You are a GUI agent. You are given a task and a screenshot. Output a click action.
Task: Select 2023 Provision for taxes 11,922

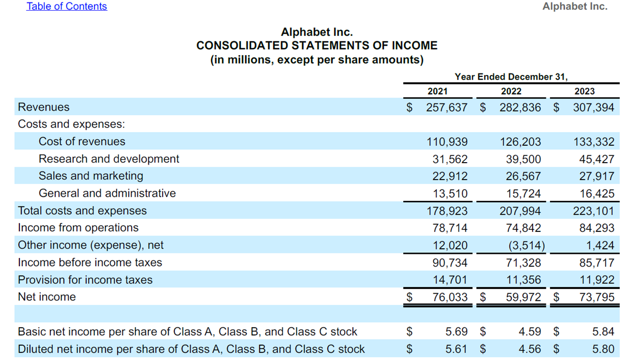(597, 280)
